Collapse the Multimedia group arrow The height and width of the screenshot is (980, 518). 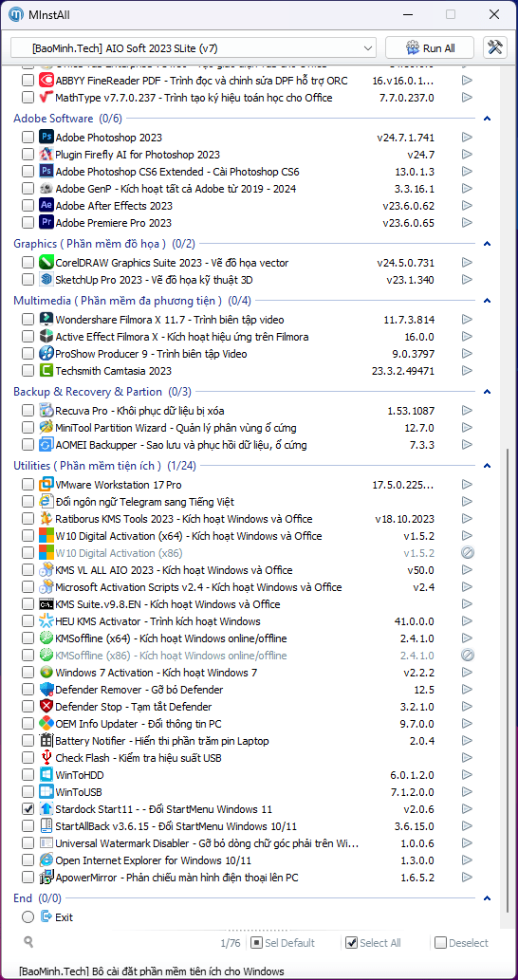[x=488, y=301]
